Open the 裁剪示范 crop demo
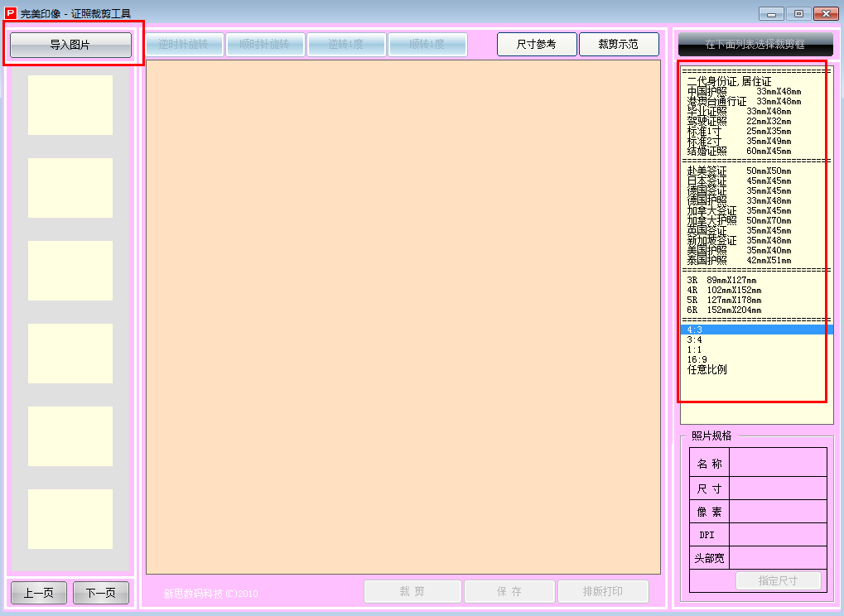The width and height of the screenshot is (844, 616). (619, 44)
